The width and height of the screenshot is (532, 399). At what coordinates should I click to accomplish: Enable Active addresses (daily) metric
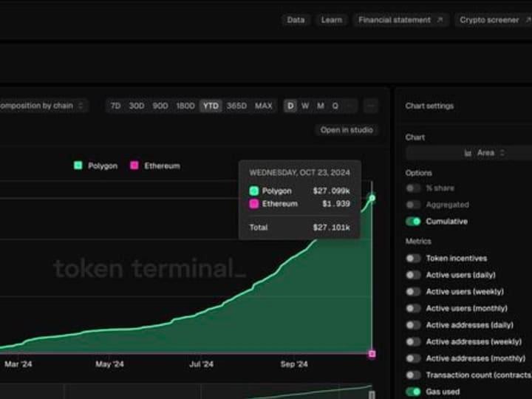click(413, 325)
